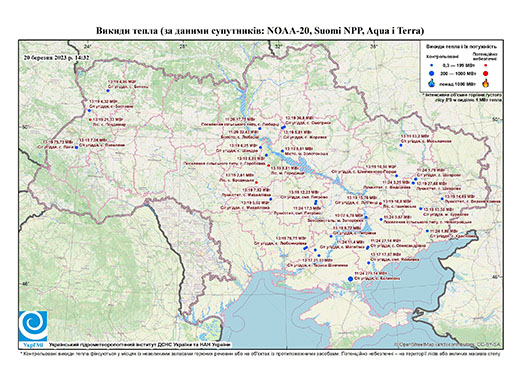Click the orange flame icon in legend

click(x=486, y=83)
